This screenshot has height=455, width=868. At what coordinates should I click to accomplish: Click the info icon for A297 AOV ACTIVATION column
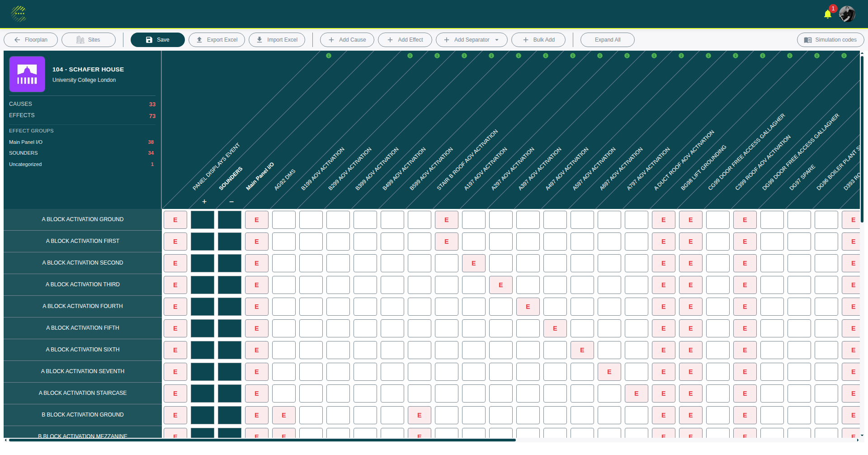[x=627, y=56]
